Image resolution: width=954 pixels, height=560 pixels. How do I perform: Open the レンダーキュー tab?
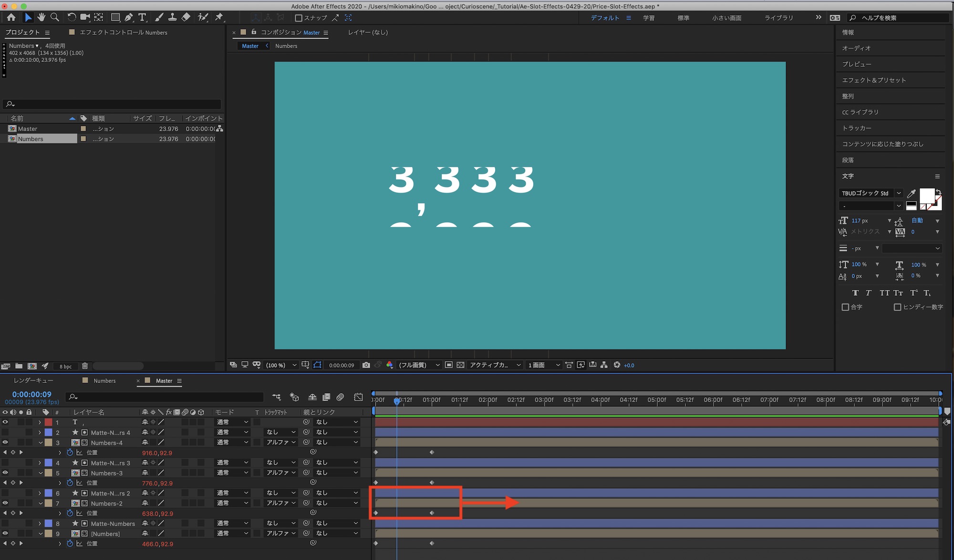(x=33, y=381)
